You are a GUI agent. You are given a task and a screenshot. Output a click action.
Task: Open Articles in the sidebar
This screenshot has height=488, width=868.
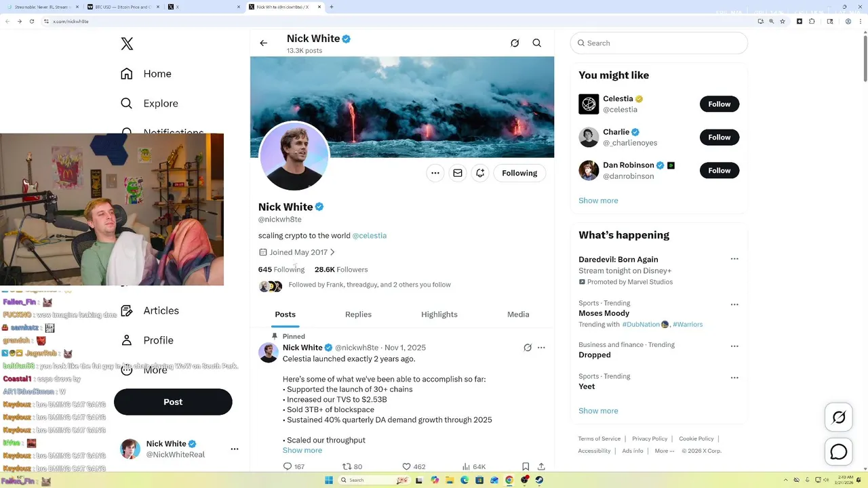150,310
